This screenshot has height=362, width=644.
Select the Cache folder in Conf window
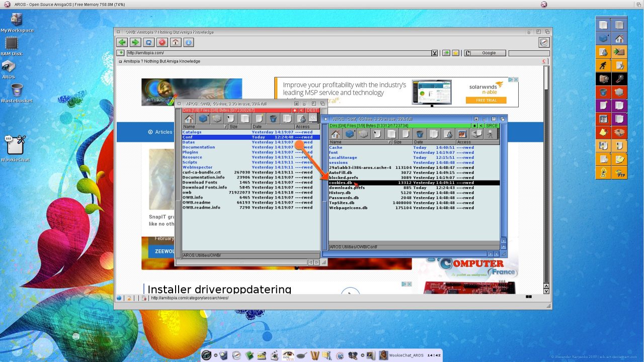point(414,148)
